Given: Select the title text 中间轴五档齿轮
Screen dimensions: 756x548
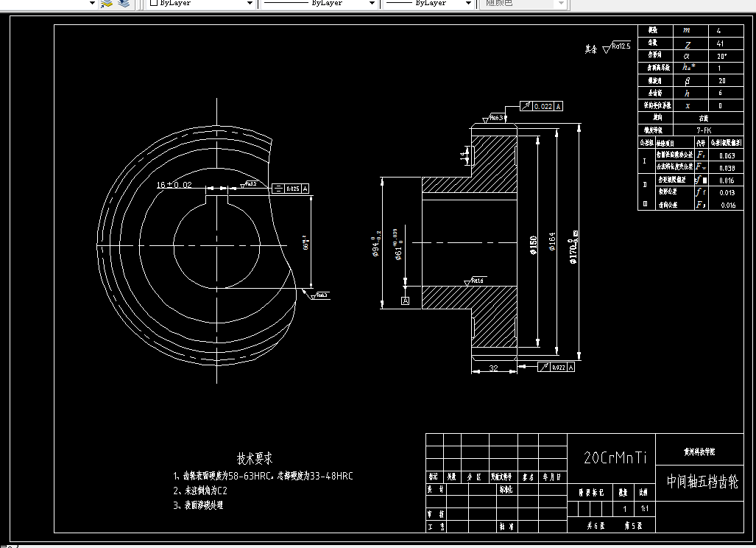Looking at the screenshot, I should (x=702, y=482).
